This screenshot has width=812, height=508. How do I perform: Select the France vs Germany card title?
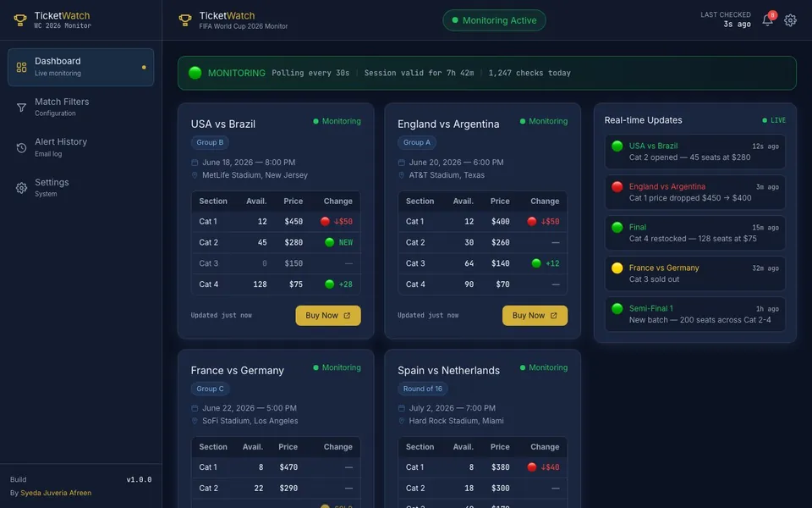point(237,370)
